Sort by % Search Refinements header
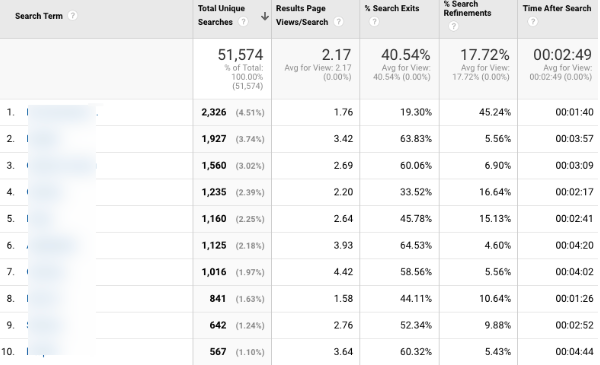The width and height of the screenshot is (600, 365). pos(467,9)
